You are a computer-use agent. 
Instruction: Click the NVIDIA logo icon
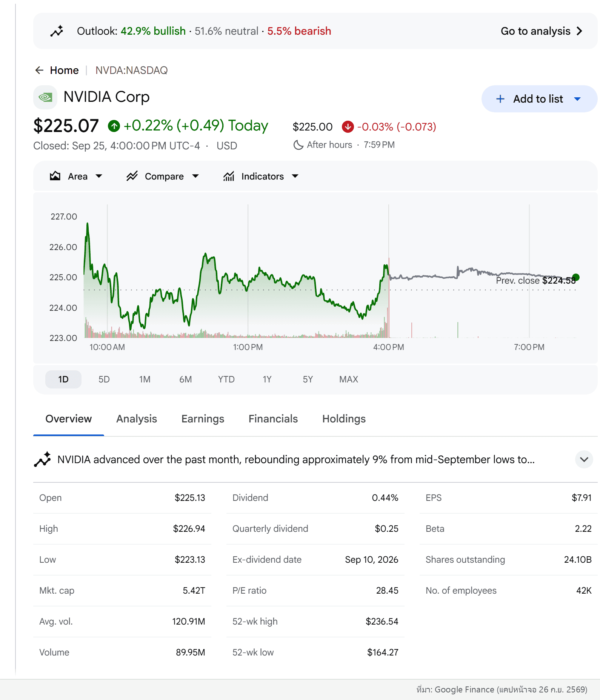(x=45, y=97)
